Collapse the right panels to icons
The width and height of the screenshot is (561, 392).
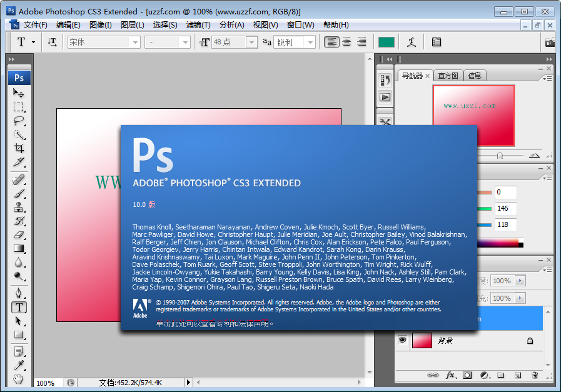[x=549, y=59]
